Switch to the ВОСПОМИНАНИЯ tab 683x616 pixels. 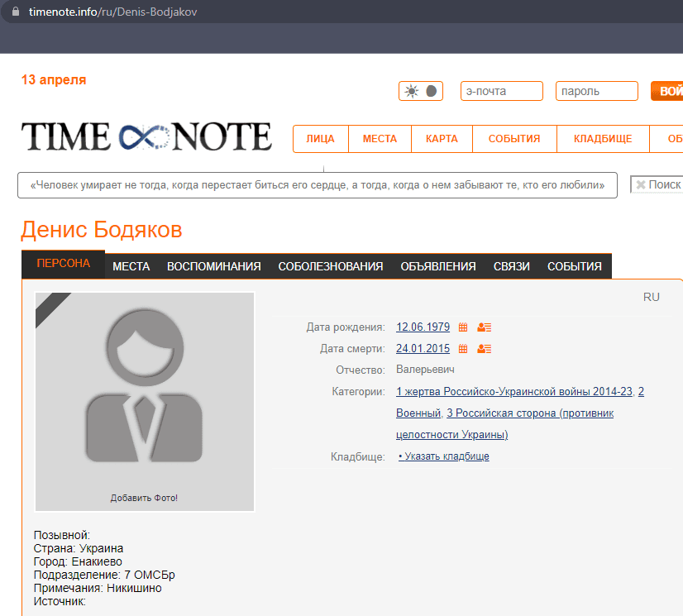tap(214, 266)
